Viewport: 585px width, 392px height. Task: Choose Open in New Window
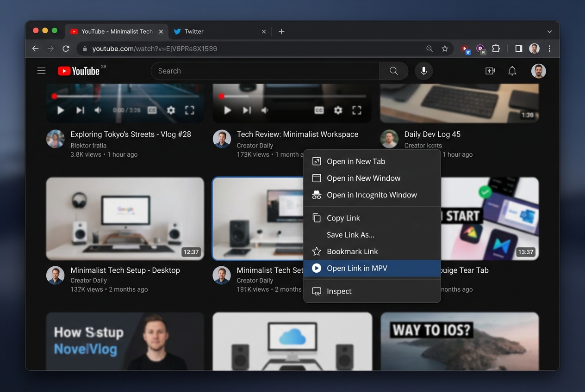[372, 178]
